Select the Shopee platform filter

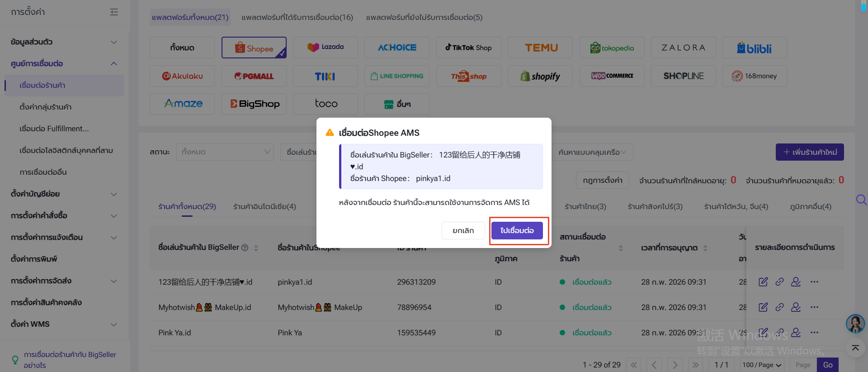tap(254, 48)
